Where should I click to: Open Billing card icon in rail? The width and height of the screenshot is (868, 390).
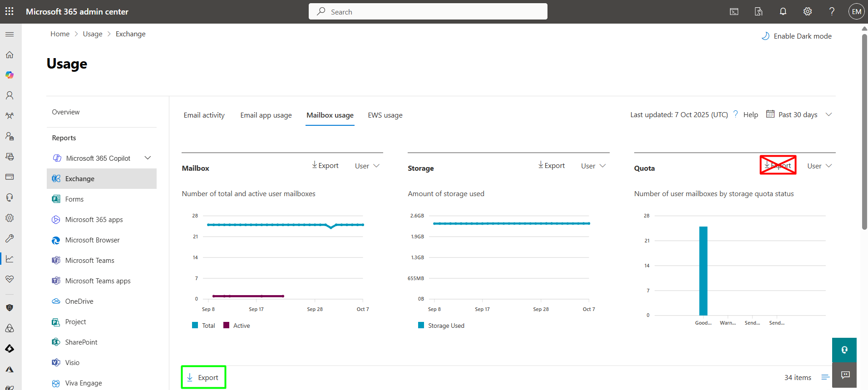pos(10,177)
